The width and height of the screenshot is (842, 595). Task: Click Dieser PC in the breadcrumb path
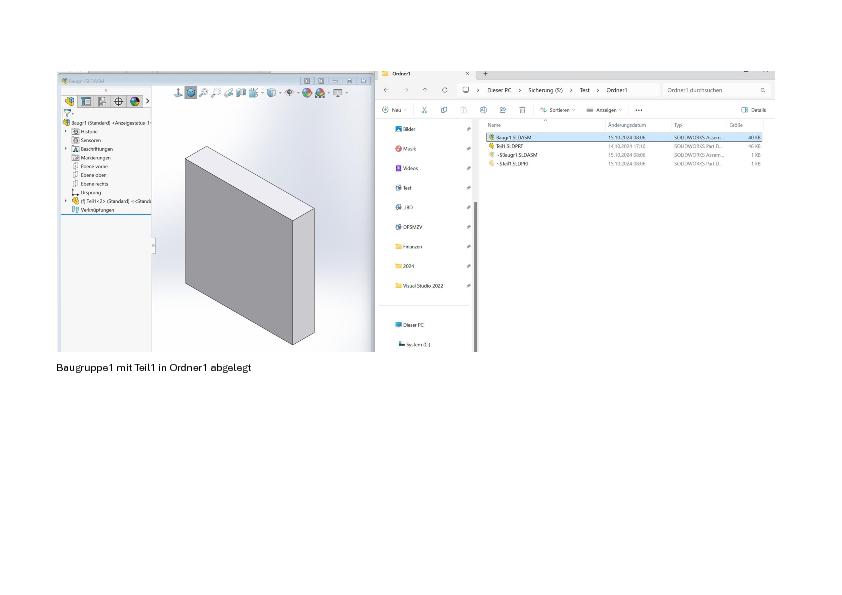tap(499, 90)
